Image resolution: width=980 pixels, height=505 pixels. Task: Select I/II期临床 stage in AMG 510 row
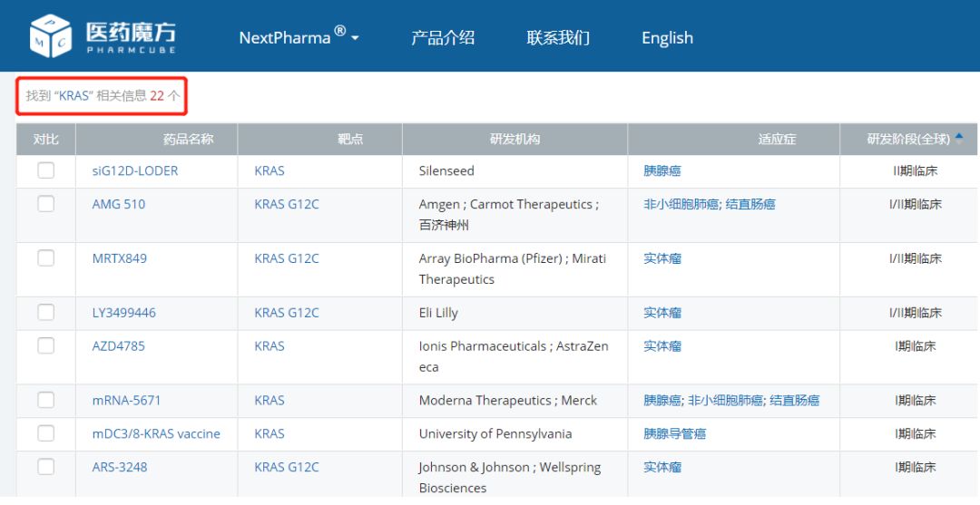(x=915, y=204)
